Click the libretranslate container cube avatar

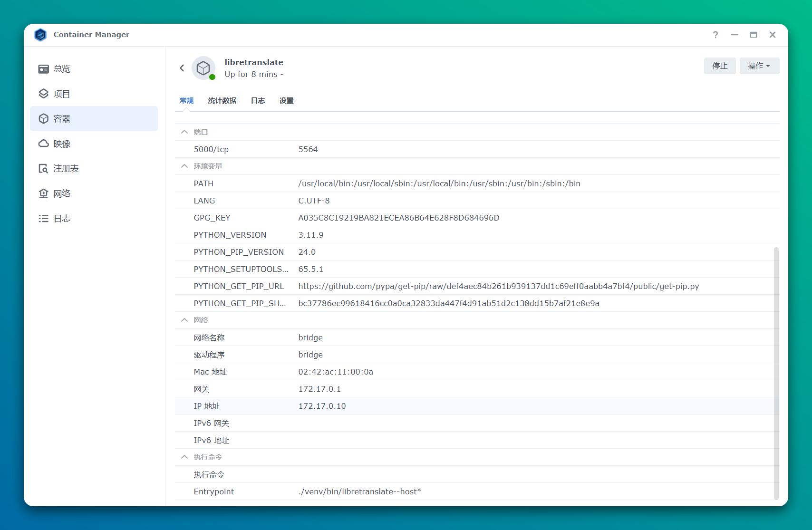coord(203,68)
